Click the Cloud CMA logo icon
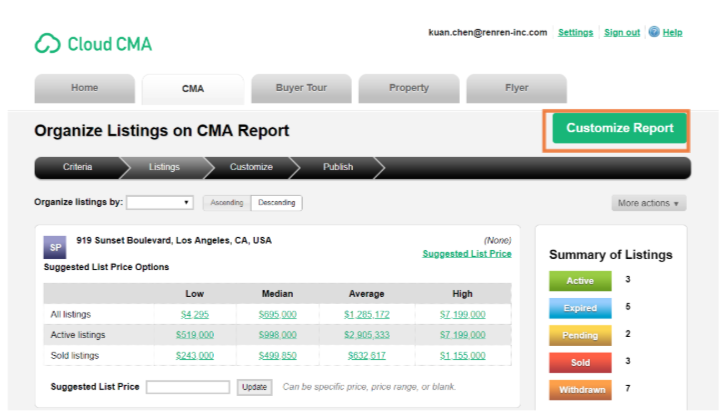727x415 pixels. pos(47,43)
